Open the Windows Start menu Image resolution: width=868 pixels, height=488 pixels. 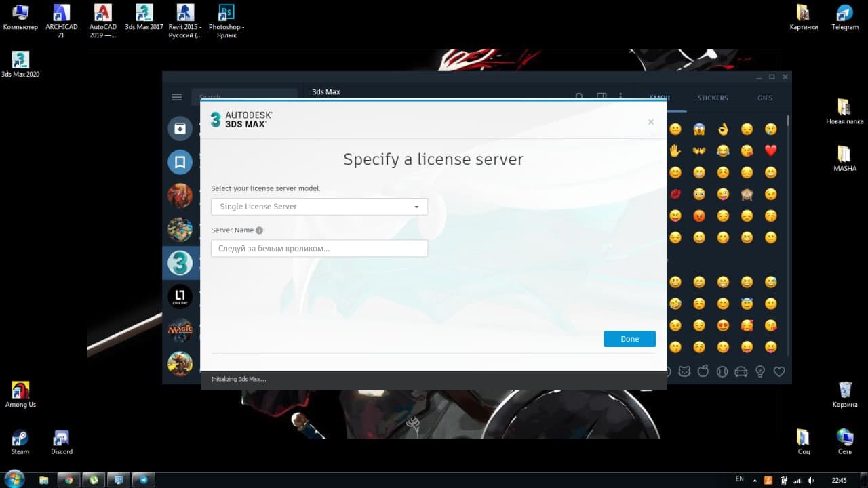pyautogui.click(x=14, y=479)
